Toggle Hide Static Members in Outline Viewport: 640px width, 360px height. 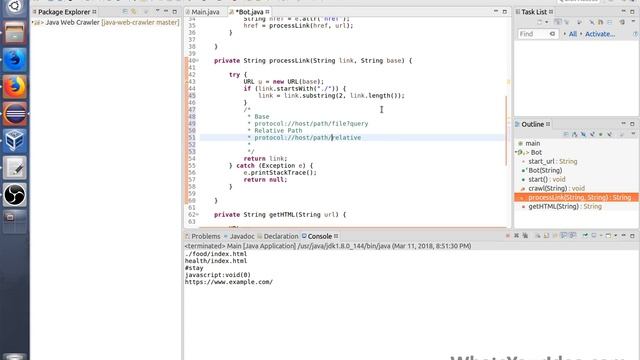[592, 134]
